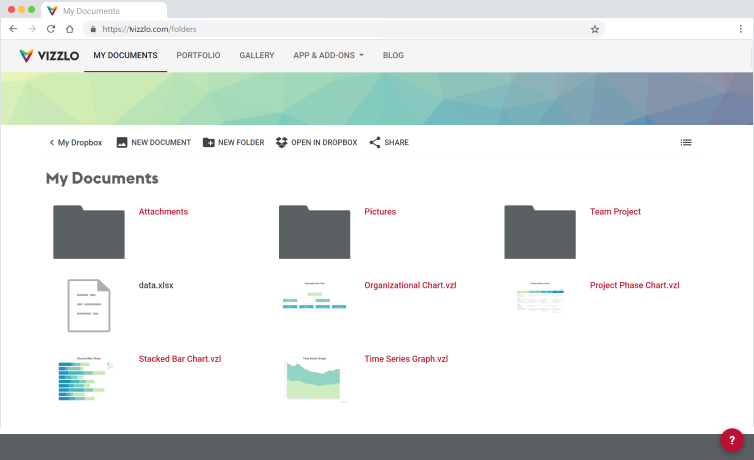Open the Gallery nav item
754x460 pixels.
pyautogui.click(x=257, y=55)
